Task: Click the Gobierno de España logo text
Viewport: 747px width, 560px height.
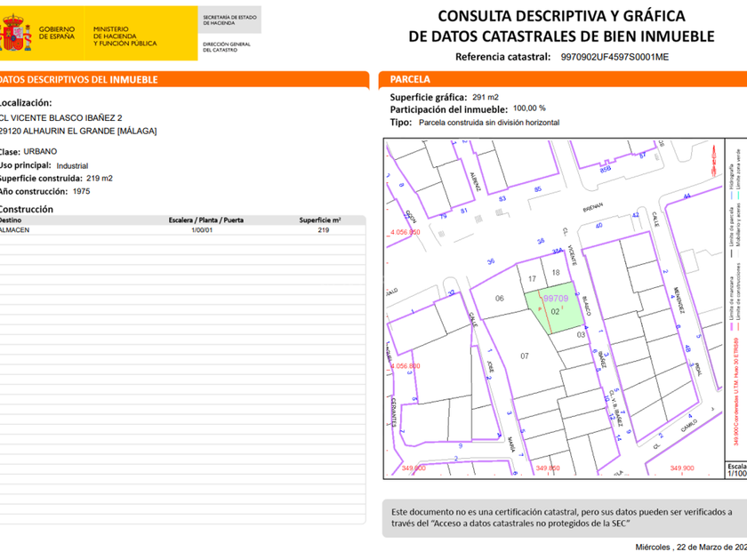Action: point(57,33)
